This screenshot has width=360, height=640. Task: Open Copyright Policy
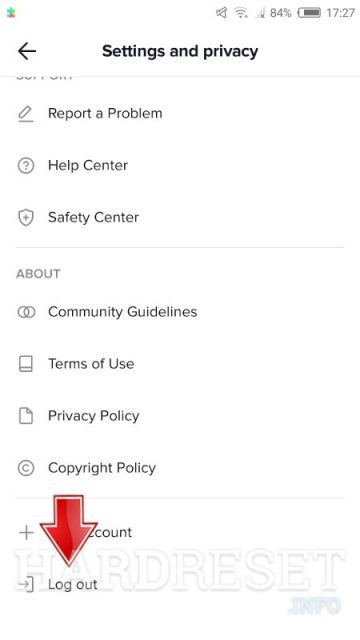point(180,468)
